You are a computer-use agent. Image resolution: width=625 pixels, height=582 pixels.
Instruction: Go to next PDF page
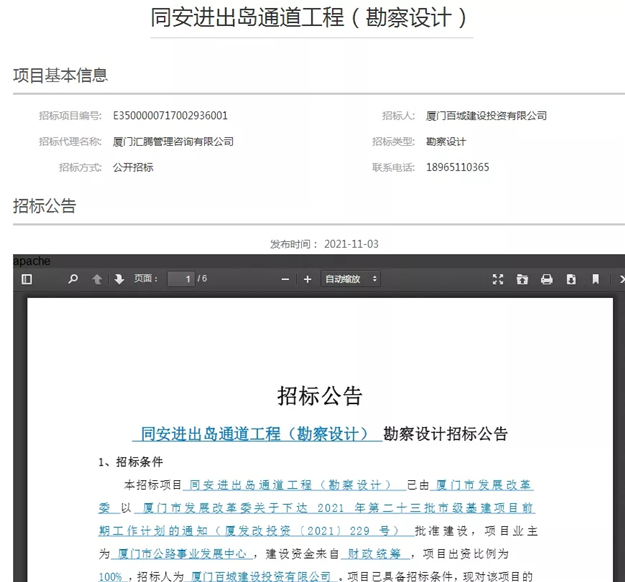pos(119,279)
